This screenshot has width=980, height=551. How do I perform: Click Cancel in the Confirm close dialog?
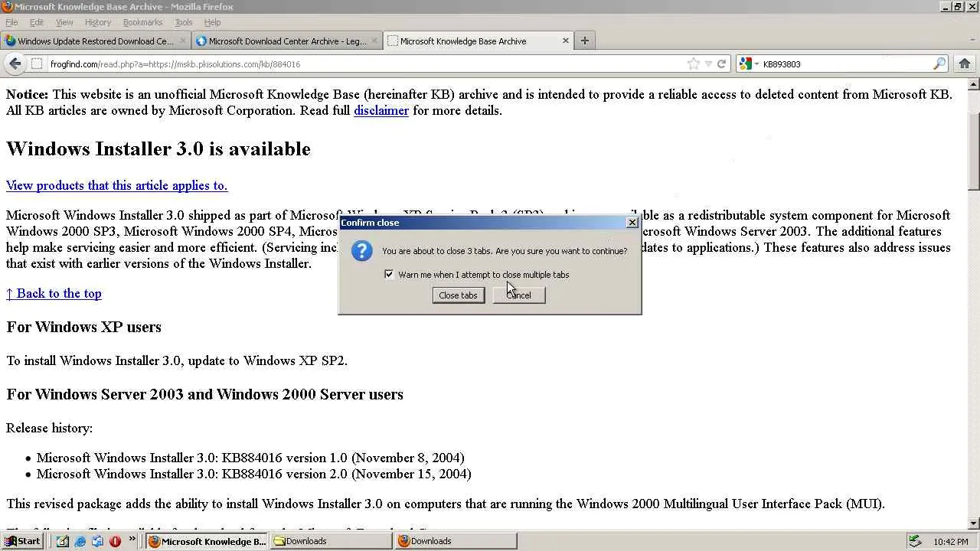(518, 295)
